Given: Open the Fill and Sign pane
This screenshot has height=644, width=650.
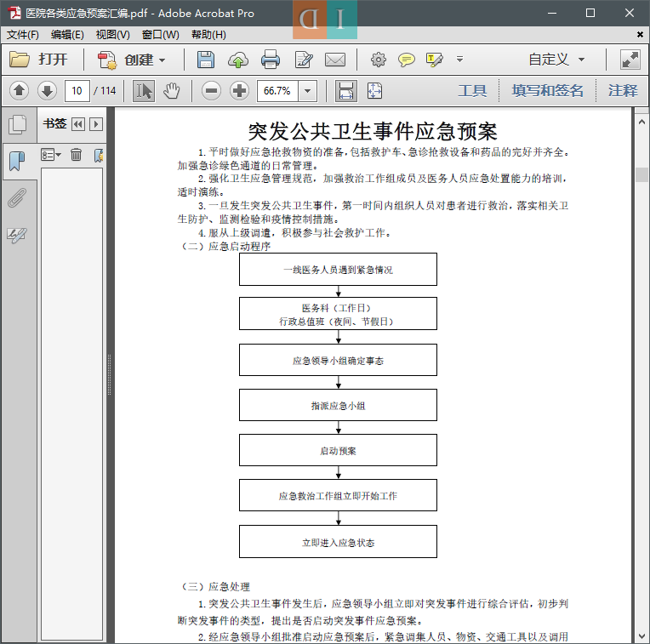Looking at the screenshot, I should [547, 90].
